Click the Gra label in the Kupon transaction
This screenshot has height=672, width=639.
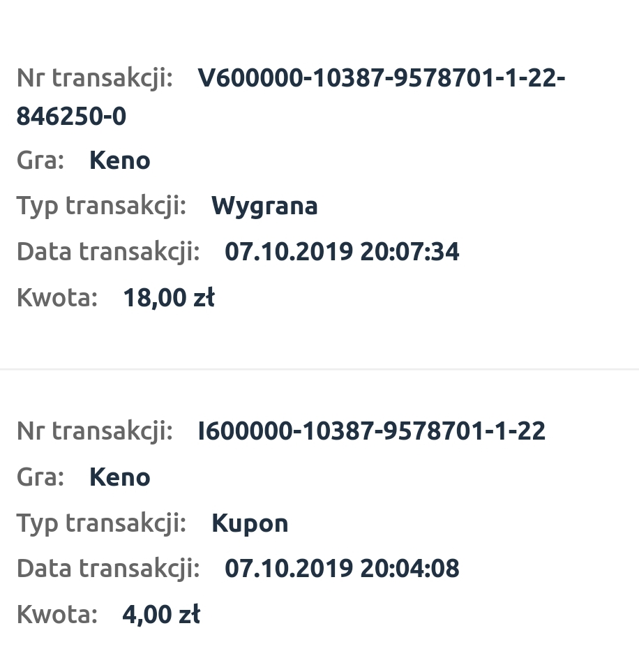click(x=40, y=477)
